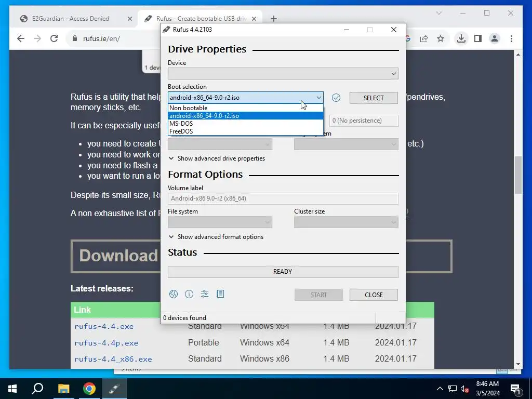Click the checksum checkmark icon next to Boot selection

[x=336, y=98]
